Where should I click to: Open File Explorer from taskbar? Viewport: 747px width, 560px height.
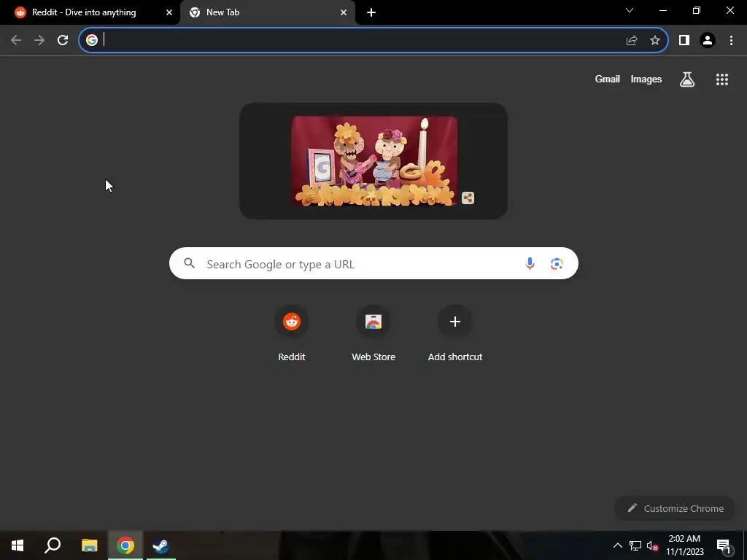tap(89, 545)
